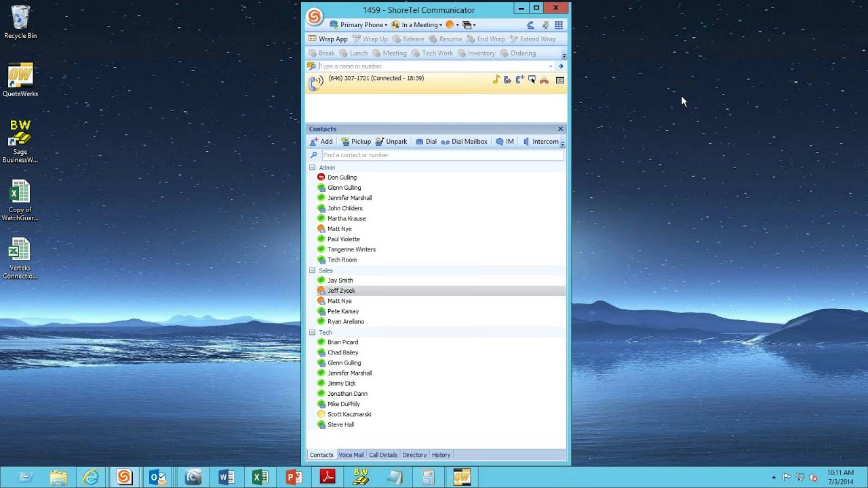868x488 pixels.
Task: Put call on hold with music note icon
Action: click(x=496, y=80)
